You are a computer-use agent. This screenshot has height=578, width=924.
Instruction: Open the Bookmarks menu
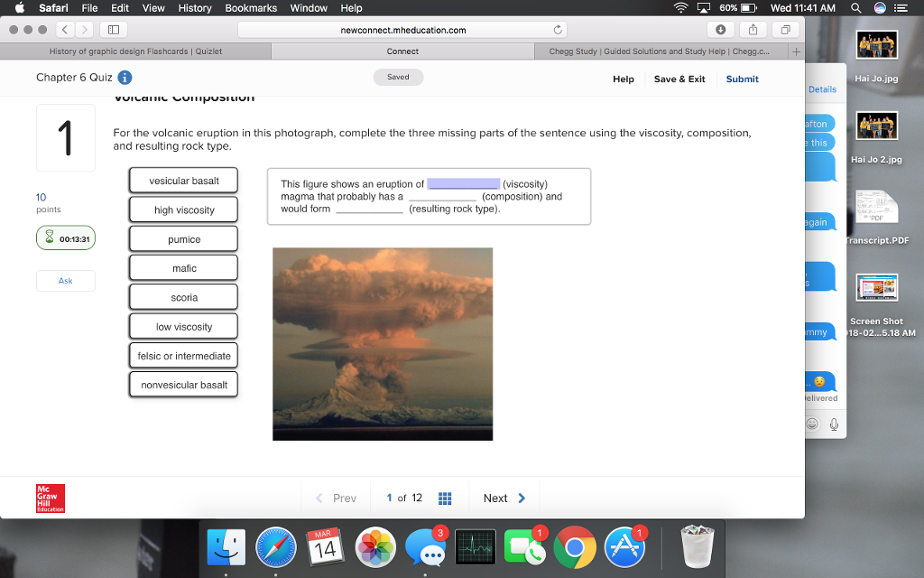coord(250,8)
